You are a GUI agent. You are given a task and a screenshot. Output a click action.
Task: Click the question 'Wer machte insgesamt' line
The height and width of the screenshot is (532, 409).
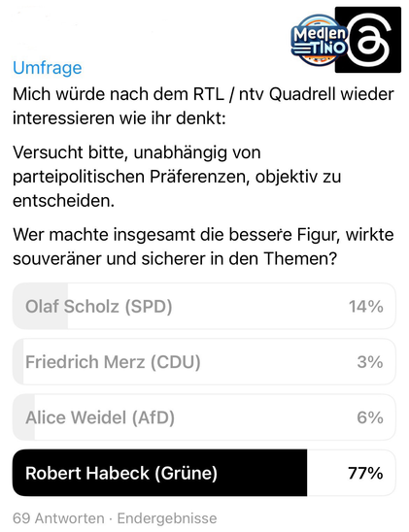(x=203, y=234)
